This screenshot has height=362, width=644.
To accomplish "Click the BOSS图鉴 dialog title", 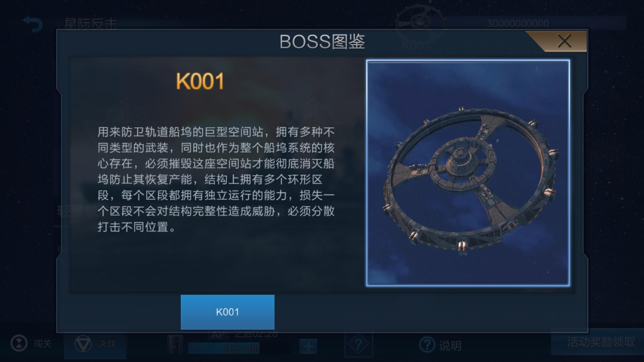I will pyautogui.click(x=322, y=42).
